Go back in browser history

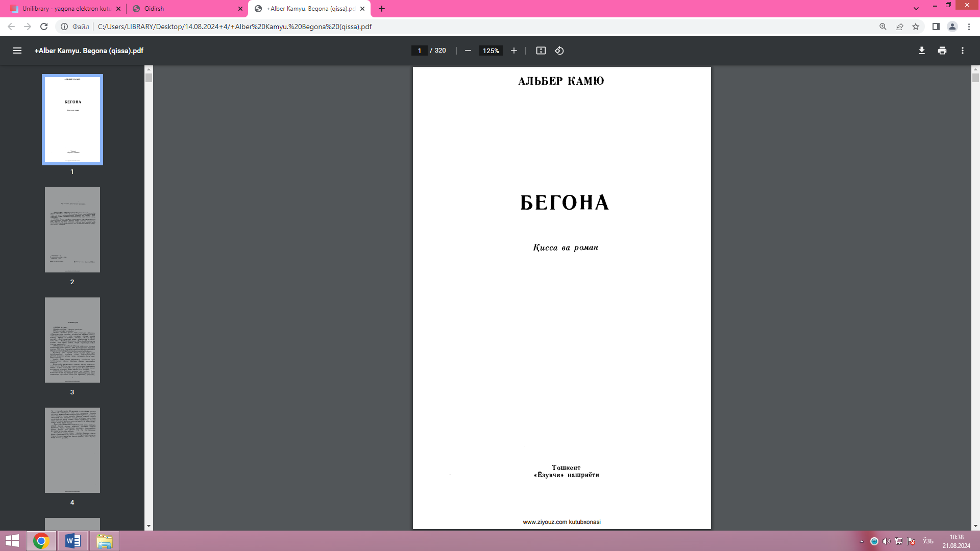pyautogui.click(x=11, y=27)
